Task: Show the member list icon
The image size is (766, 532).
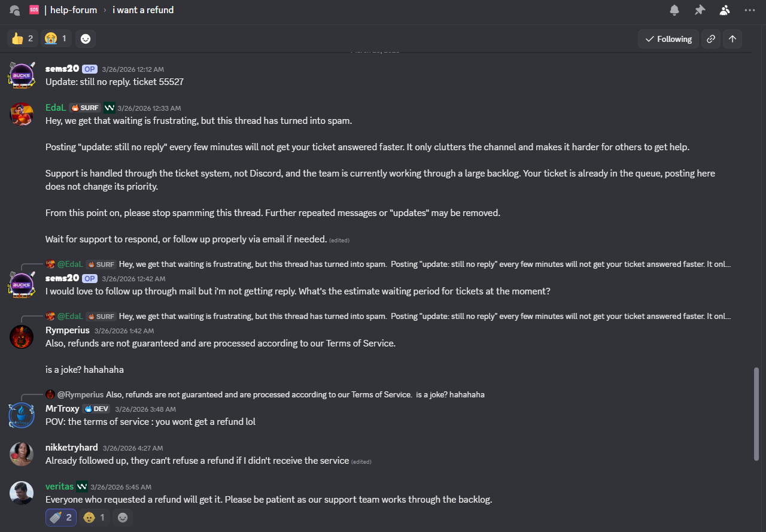Action: pos(725,10)
